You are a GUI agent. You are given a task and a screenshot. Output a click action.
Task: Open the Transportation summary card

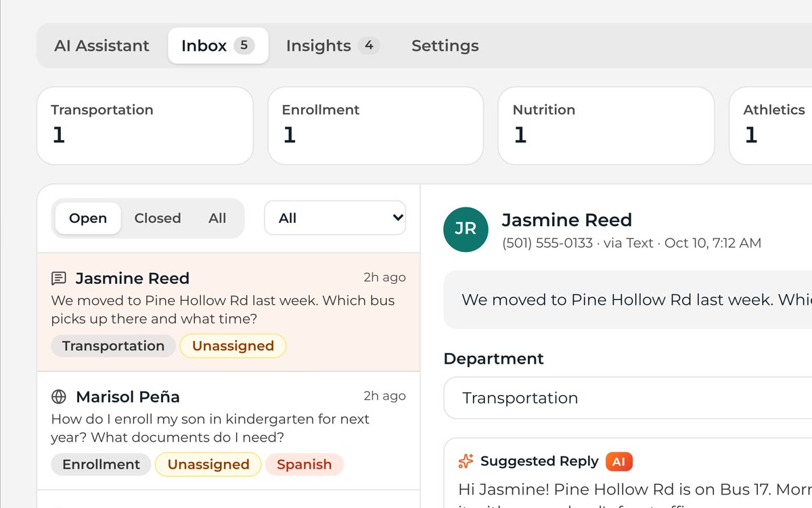coord(145,125)
